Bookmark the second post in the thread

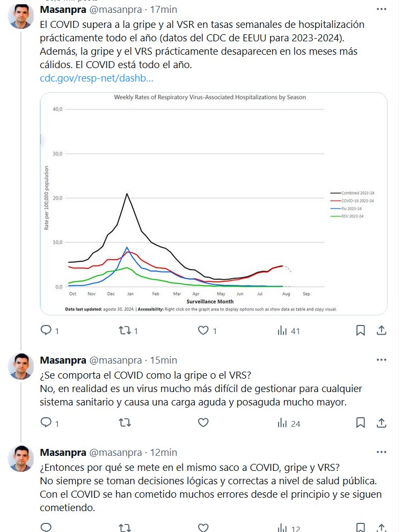pos(361,423)
